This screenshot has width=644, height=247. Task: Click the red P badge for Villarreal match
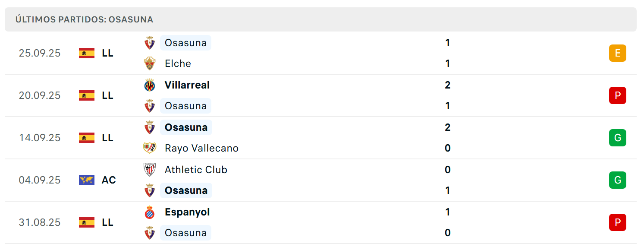coord(617,95)
